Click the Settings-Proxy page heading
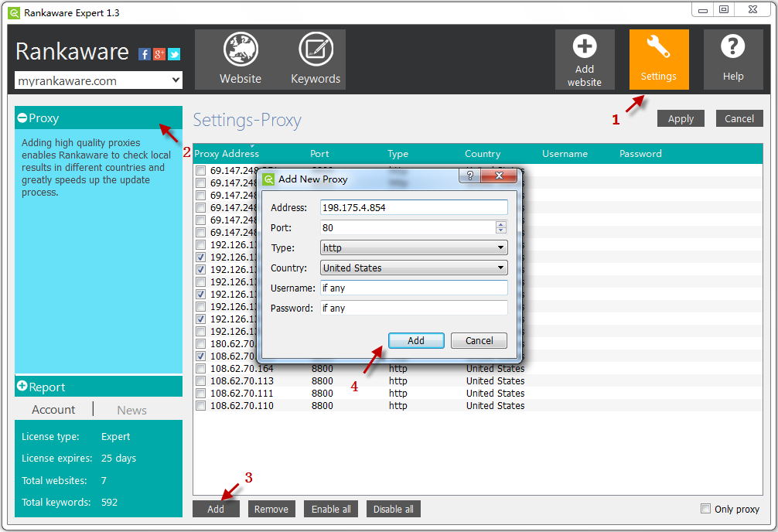 pyautogui.click(x=247, y=121)
